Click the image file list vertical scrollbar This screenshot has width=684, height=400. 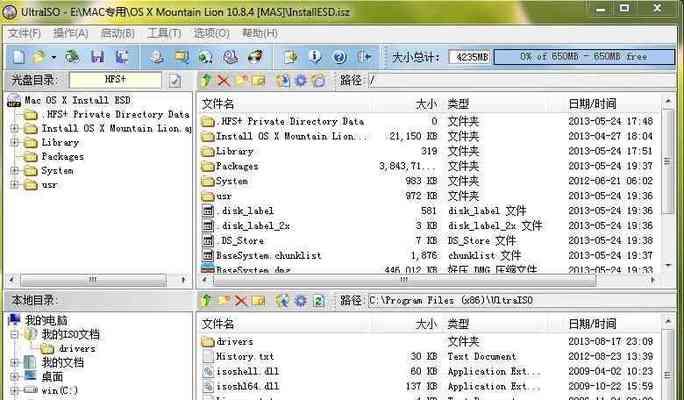[x=668, y=183]
